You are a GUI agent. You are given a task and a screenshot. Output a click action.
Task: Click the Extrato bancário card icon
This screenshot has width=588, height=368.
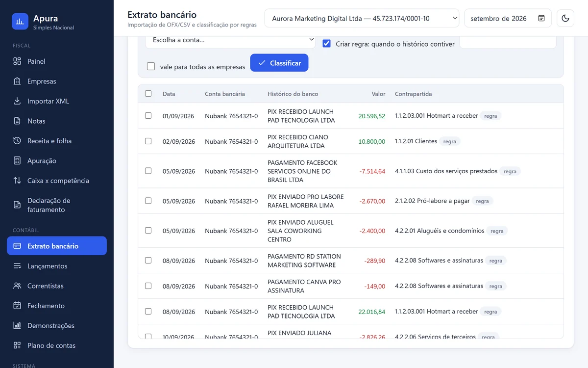click(17, 246)
